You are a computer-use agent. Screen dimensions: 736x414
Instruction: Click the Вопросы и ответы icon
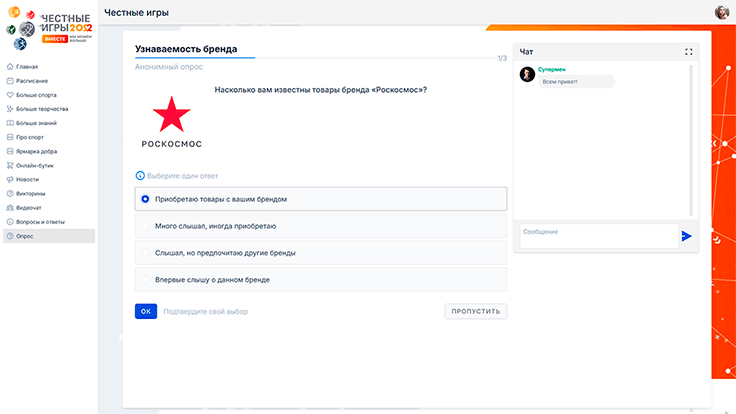[10, 222]
